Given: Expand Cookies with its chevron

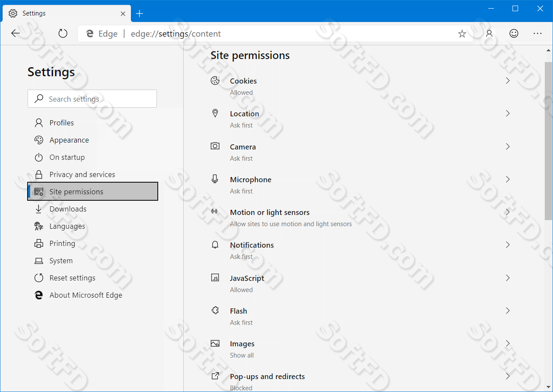Looking at the screenshot, I should click(508, 81).
